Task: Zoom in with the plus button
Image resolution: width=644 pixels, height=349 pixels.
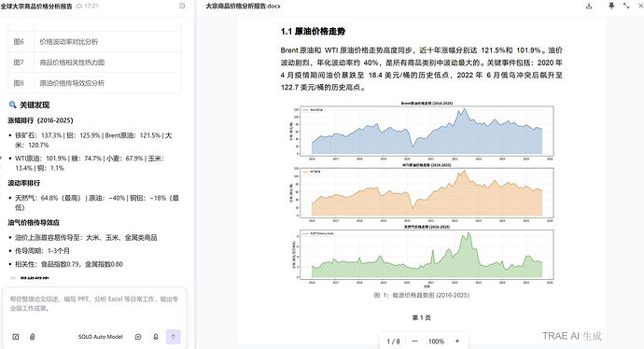Action: point(457,342)
